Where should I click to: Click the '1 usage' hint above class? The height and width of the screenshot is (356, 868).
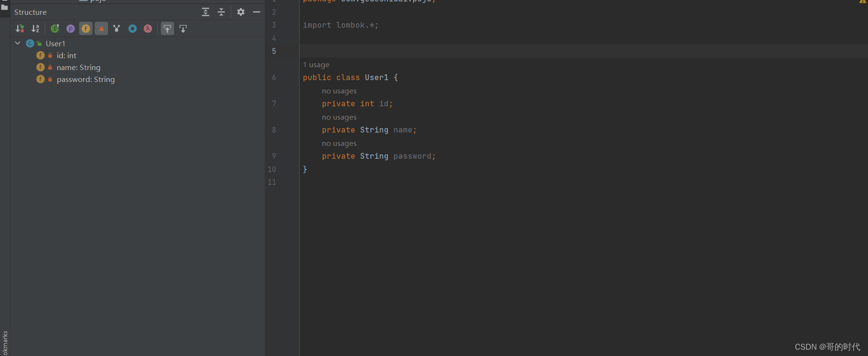tap(316, 65)
